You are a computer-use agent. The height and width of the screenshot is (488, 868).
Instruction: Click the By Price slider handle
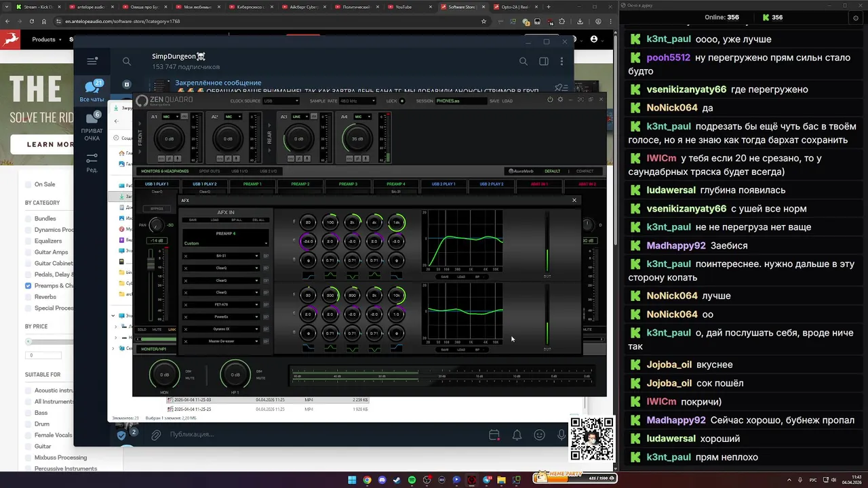coord(28,342)
